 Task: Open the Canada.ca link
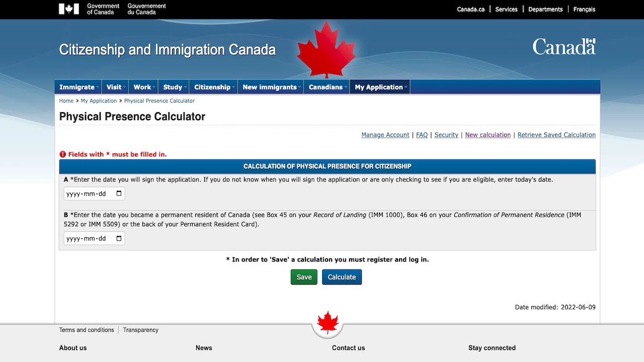[470, 9]
